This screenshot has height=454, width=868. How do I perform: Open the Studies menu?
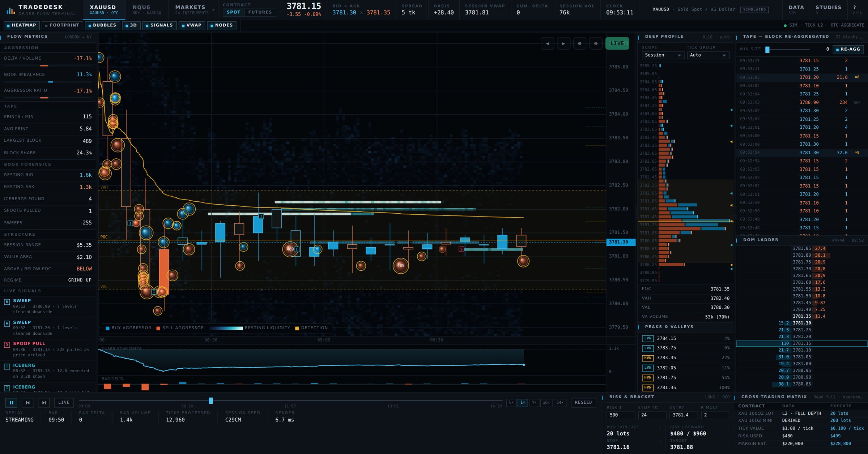(x=828, y=9)
